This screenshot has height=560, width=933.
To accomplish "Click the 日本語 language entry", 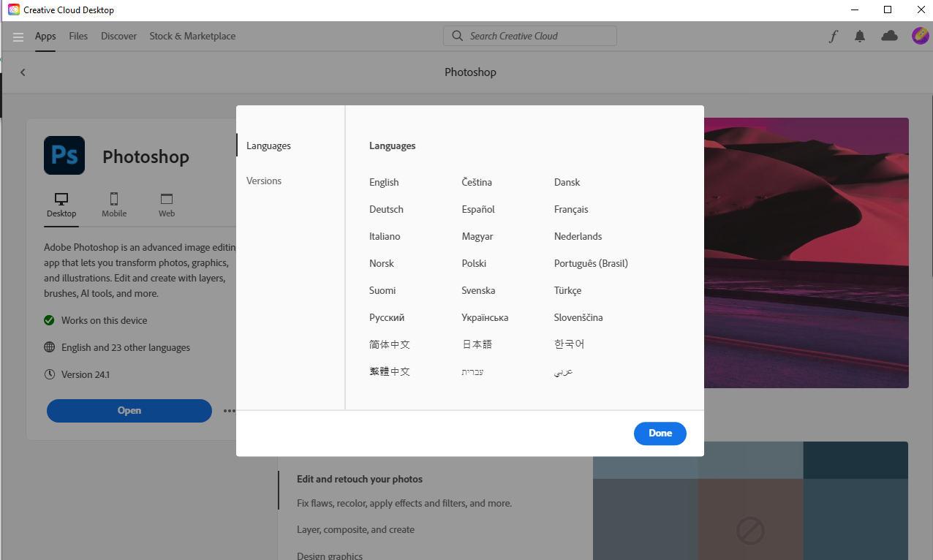I will pyautogui.click(x=477, y=344).
